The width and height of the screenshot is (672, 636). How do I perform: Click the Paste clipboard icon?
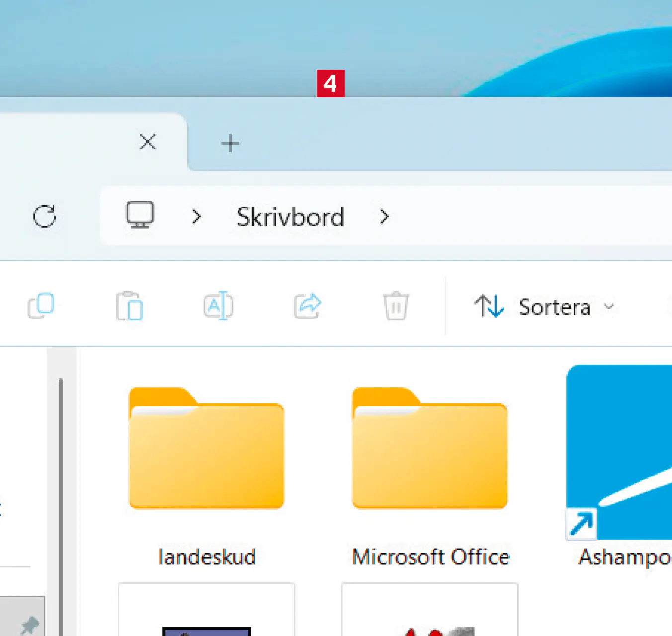[x=130, y=306]
